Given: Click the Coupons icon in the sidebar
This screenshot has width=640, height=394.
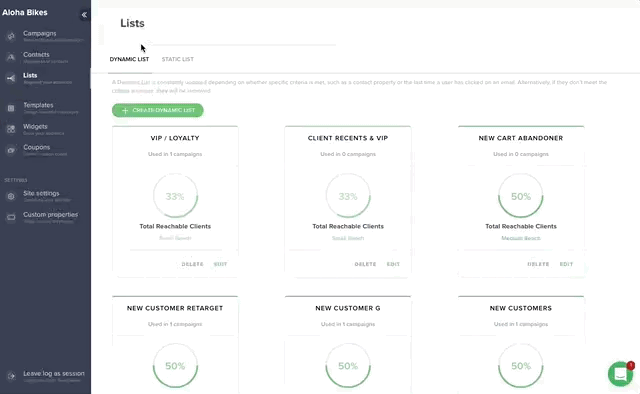Looking at the screenshot, I should tap(11, 150).
